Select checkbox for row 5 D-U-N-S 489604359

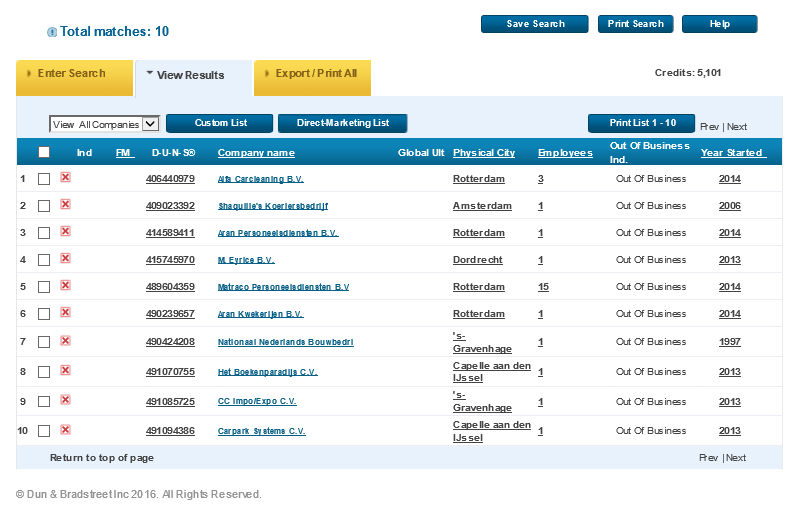point(44,287)
